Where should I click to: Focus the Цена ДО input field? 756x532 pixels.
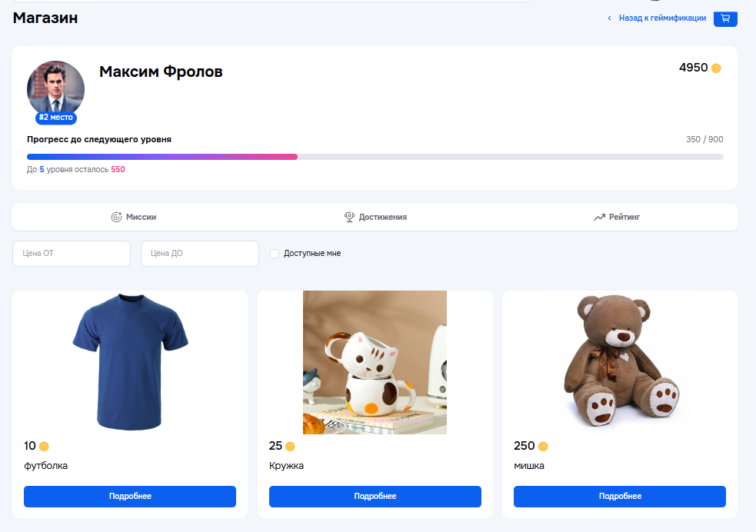[x=200, y=254]
